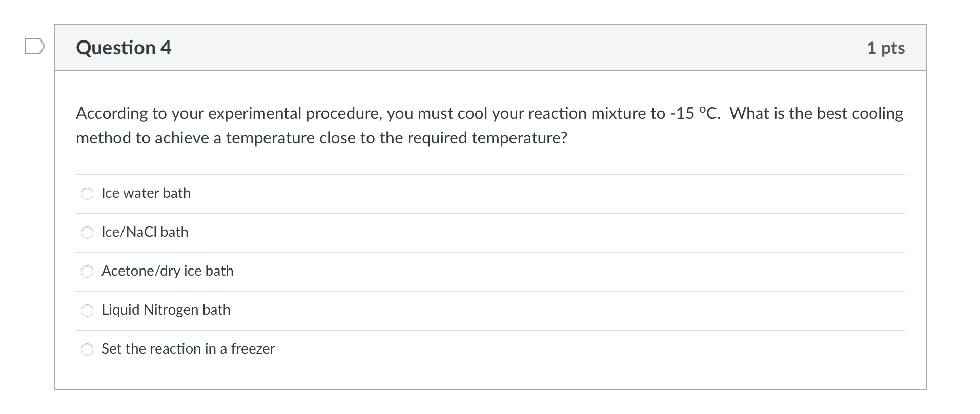Click "Set the reaction in a freezer" label
980x414 pixels.
[x=188, y=349]
